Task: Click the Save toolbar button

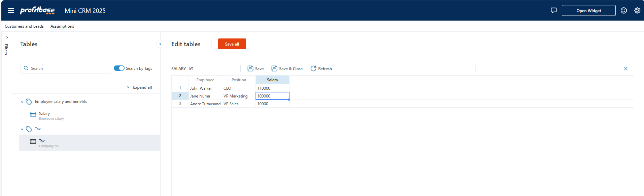Action: click(x=256, y=68)
